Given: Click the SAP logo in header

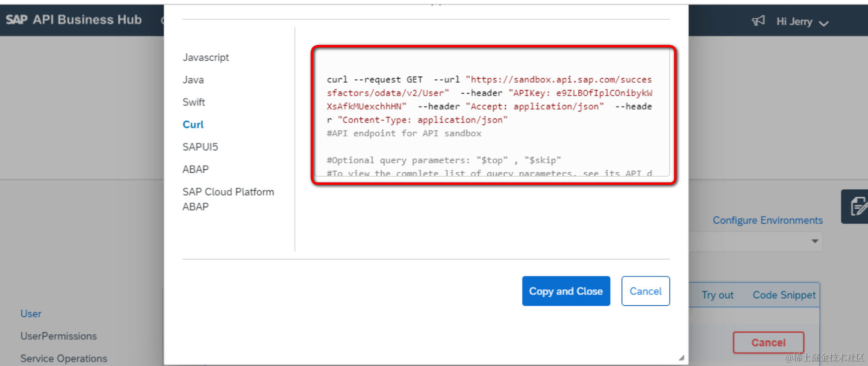Looking at the screenshot, I should point(16,20).
